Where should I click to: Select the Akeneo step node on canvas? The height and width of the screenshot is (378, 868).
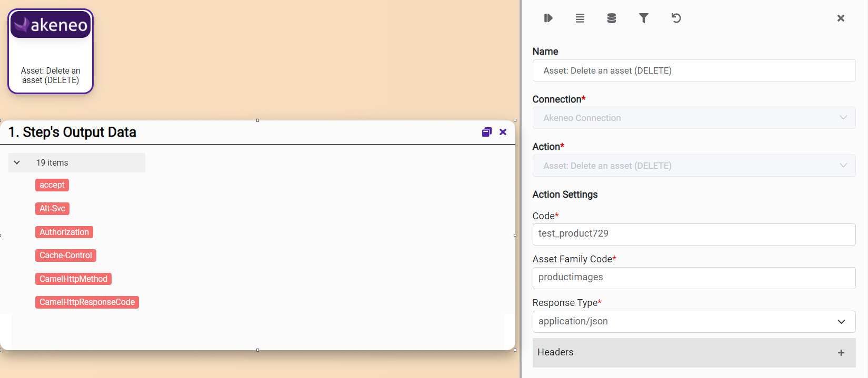coord(51,52)
